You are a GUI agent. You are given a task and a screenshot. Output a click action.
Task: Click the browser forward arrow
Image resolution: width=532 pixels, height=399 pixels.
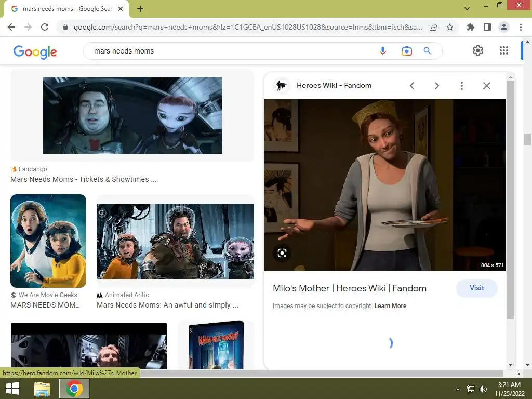click(x=28, y=27)
